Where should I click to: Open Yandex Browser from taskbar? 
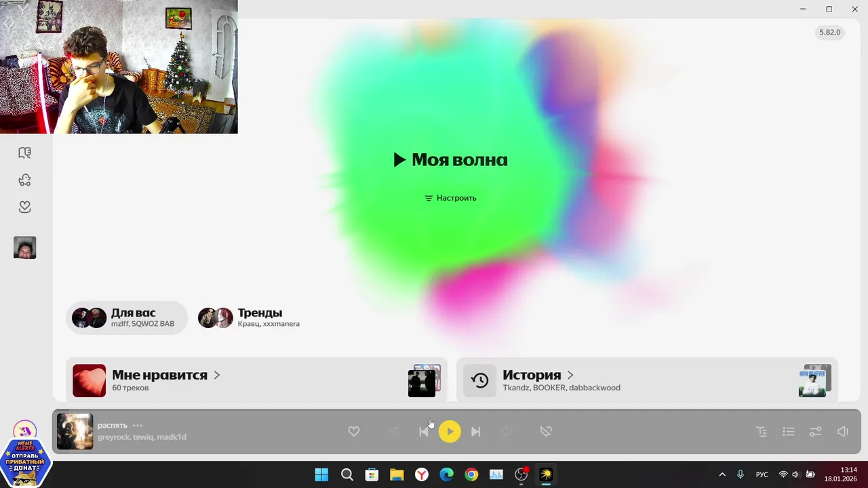click(422, 475)
